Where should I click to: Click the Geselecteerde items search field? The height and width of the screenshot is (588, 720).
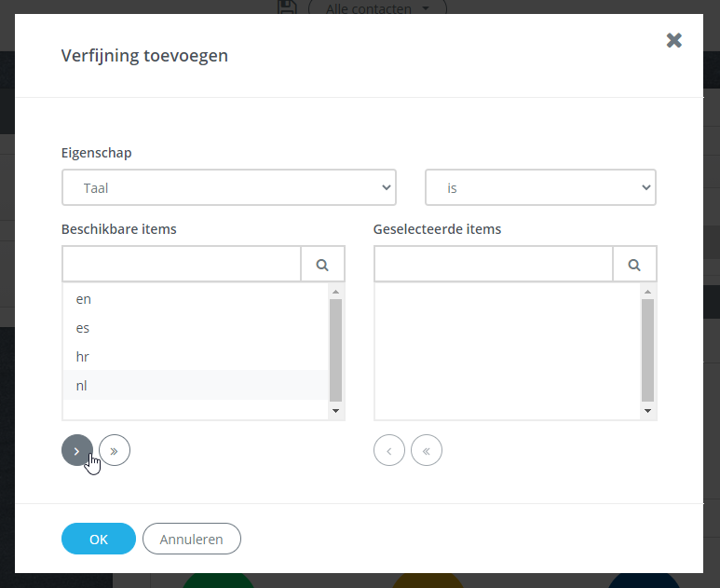(494, 264)
